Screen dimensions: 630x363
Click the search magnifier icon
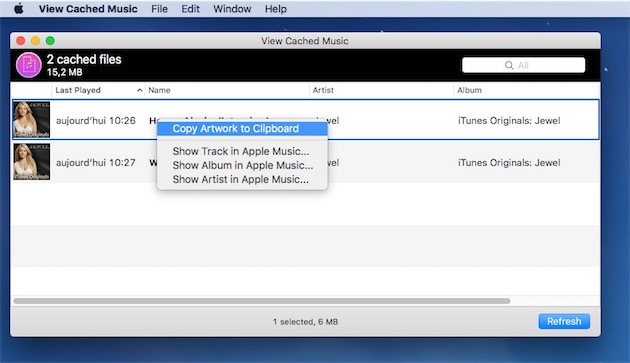509,65
